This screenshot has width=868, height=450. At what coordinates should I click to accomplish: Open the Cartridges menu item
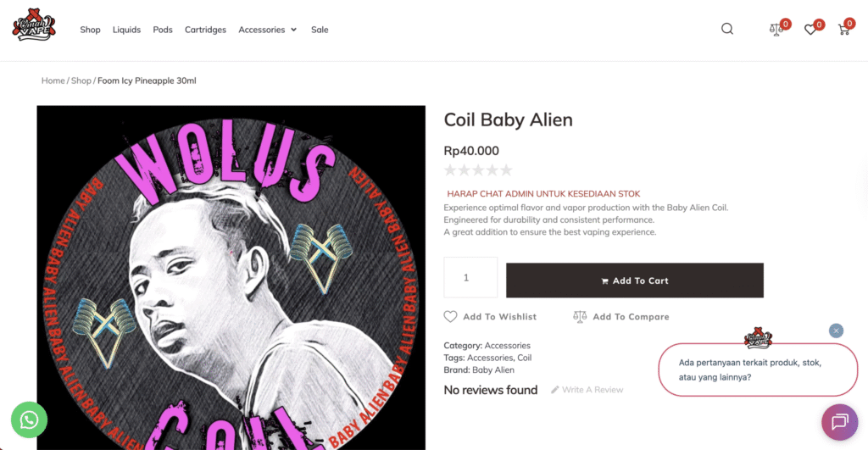click(x=206, y=30)
